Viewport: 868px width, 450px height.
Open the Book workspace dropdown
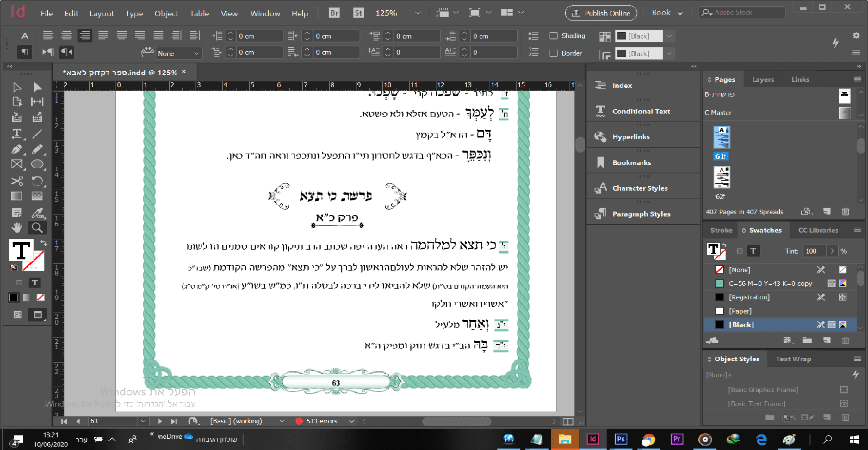click(x=667, y=13)
